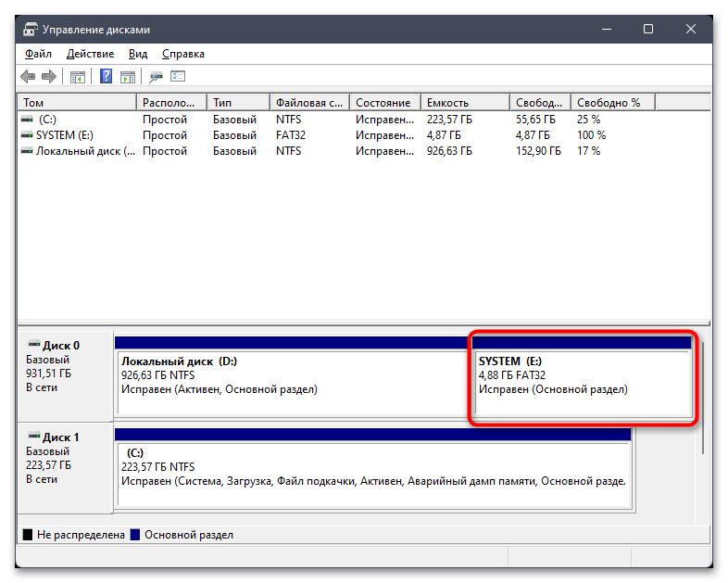Click the black Не распределена legend swatch
This screenshot has height=583, width=728.
(28, 535)
